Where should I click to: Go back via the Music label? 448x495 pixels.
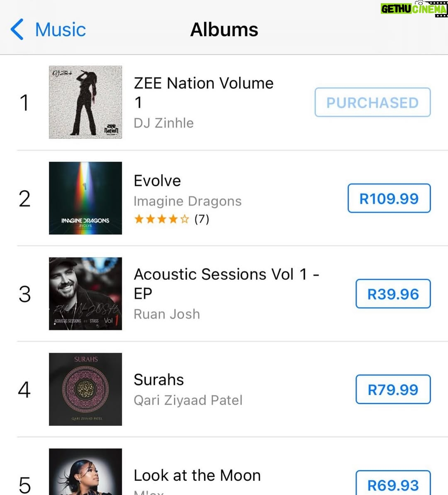tap(60, 30)
